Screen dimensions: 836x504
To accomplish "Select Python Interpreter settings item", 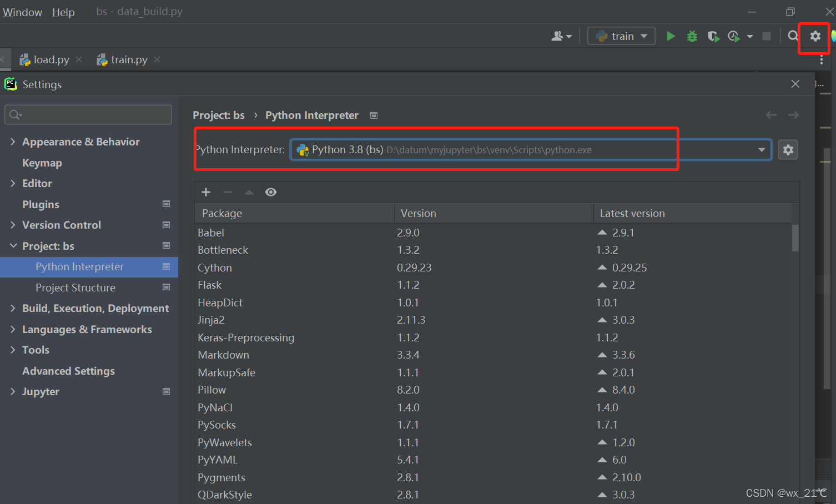I will click(89, 266).
